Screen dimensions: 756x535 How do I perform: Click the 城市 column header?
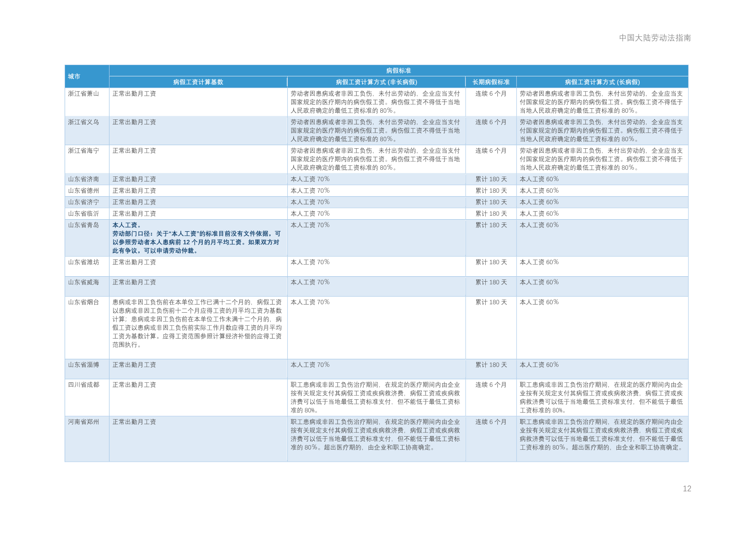point(75,76)
